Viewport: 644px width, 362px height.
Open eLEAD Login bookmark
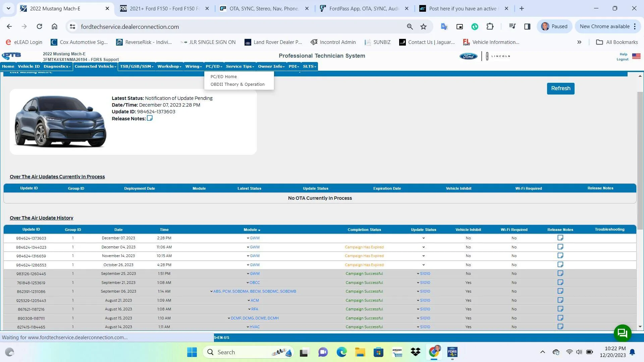[24, 42]
